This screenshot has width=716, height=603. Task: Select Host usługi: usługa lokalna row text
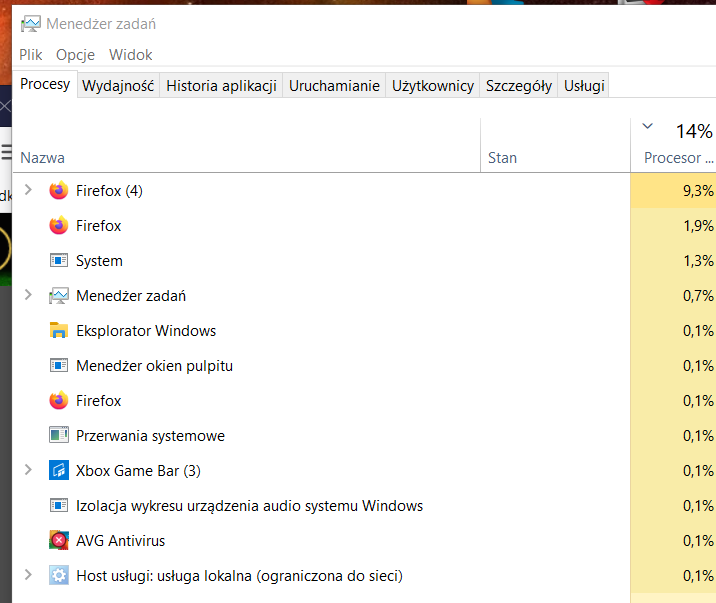tap(239, 576)
